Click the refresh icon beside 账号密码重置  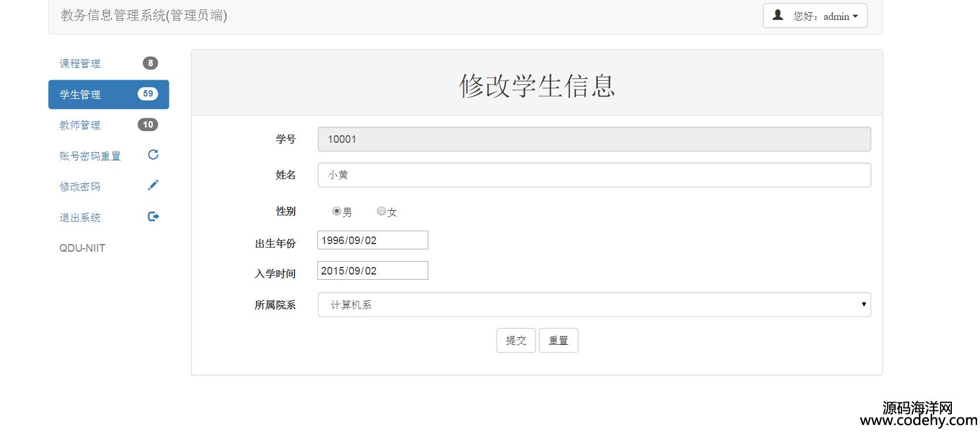[153, 155]
